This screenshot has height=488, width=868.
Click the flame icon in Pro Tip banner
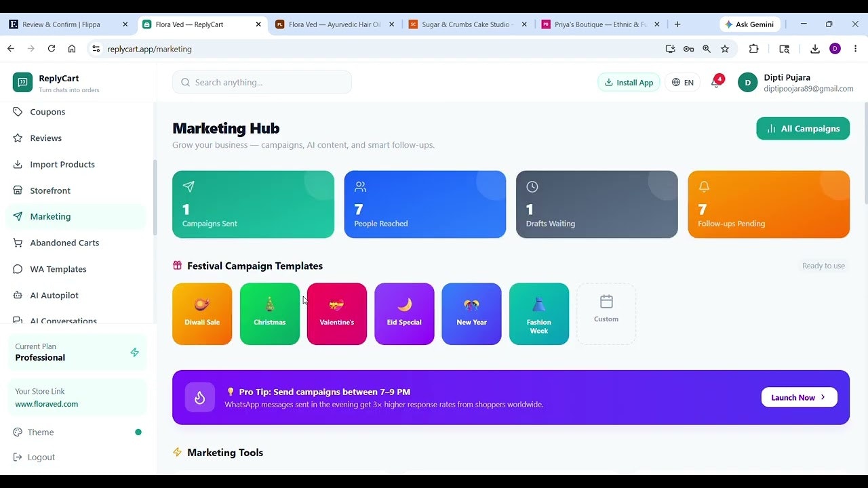tap(200, 397)
